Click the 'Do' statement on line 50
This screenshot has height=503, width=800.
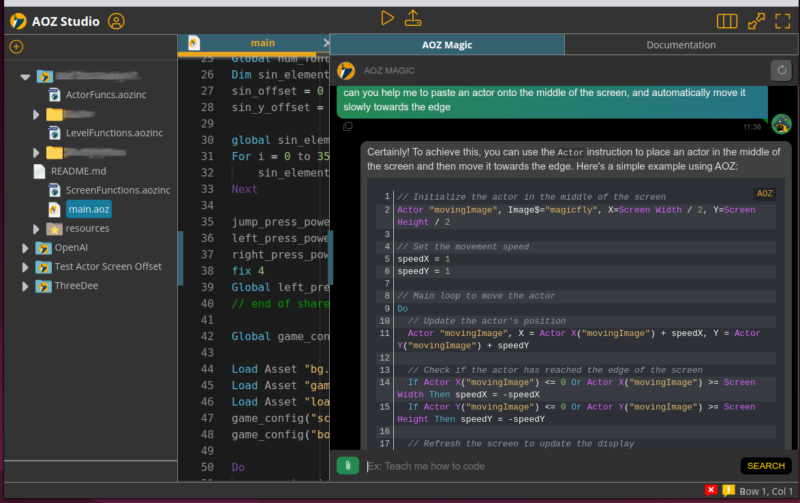point(238,467)
